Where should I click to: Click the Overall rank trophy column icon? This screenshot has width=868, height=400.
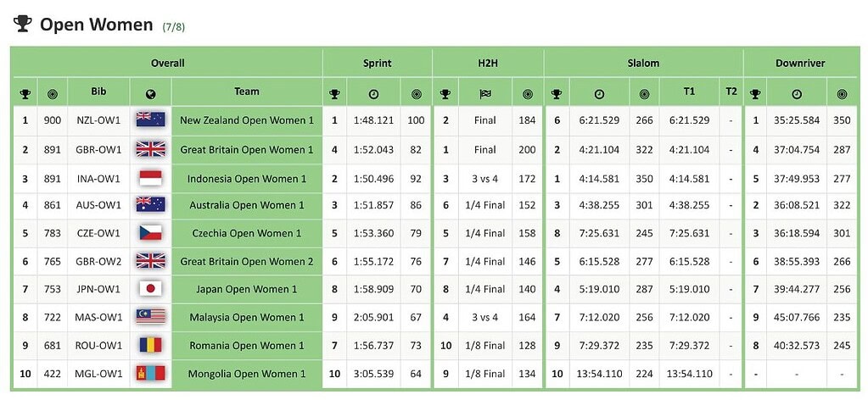25,94
